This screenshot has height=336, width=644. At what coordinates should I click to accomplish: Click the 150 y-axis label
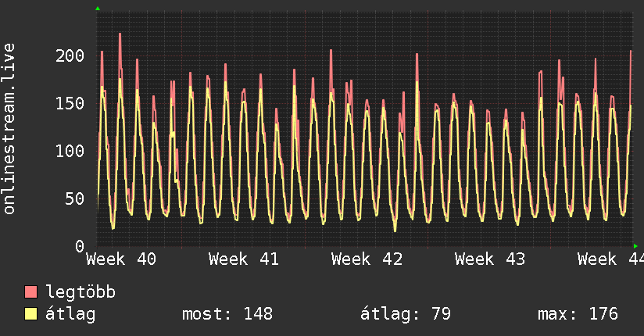tap(70, 103)
